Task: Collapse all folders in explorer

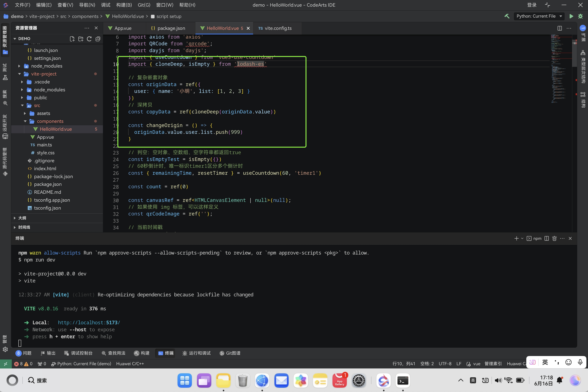Action: click(x=98, y=39)
